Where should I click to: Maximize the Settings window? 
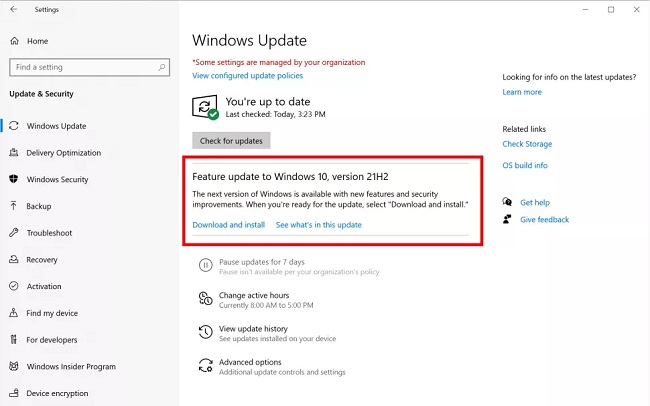[611, 9]
